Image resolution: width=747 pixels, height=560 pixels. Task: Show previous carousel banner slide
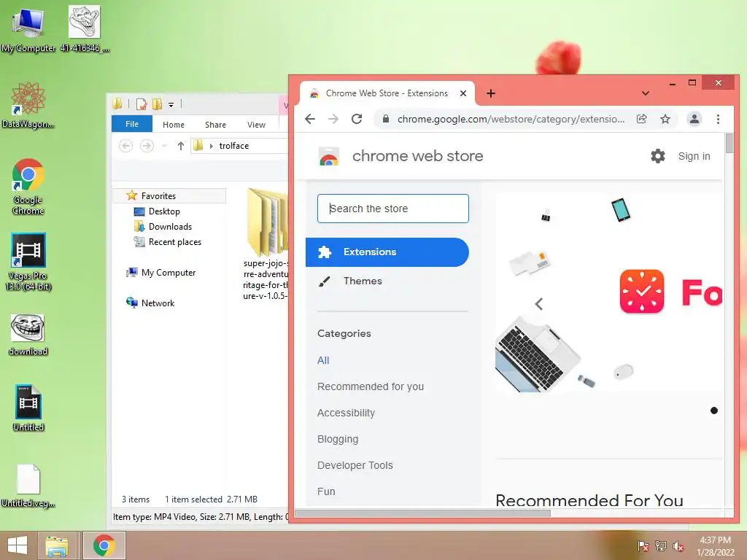[x=539, y=304]
